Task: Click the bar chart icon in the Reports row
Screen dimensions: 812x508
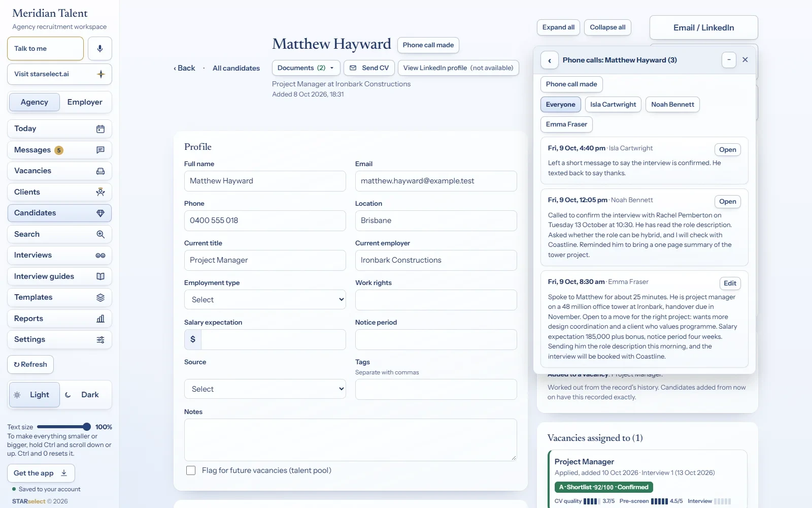Action: pos(100,319)
